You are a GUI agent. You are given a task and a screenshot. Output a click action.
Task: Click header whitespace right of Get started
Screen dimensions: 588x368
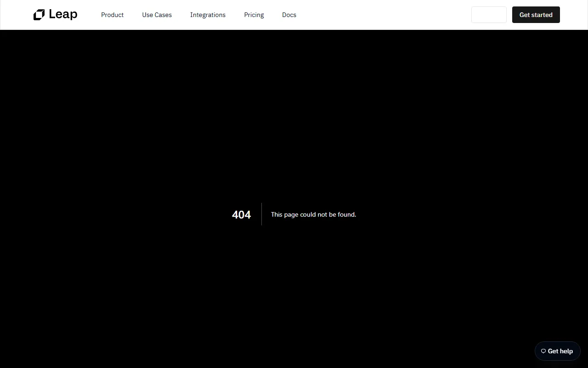[x=574, y=15]
